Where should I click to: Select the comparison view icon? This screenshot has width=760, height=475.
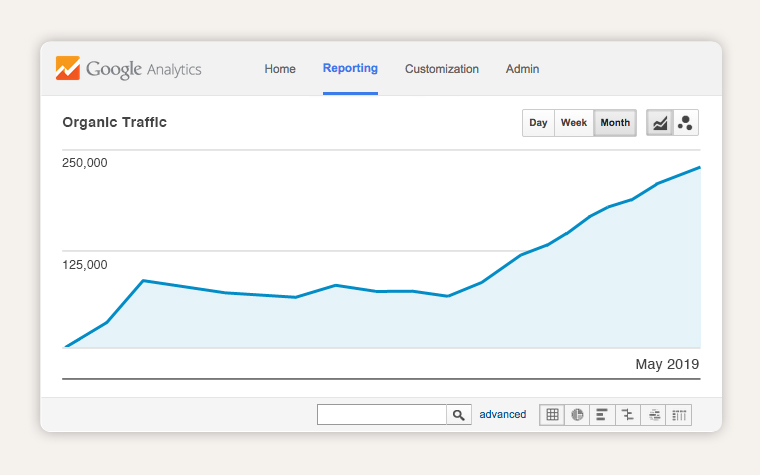tap(628, 415)
